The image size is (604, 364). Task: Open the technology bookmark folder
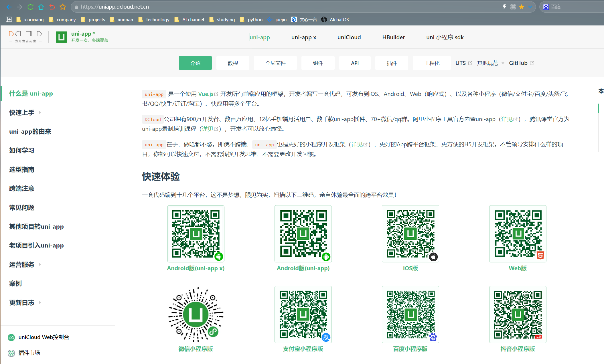pyautogui.click(x=154, y=19)
